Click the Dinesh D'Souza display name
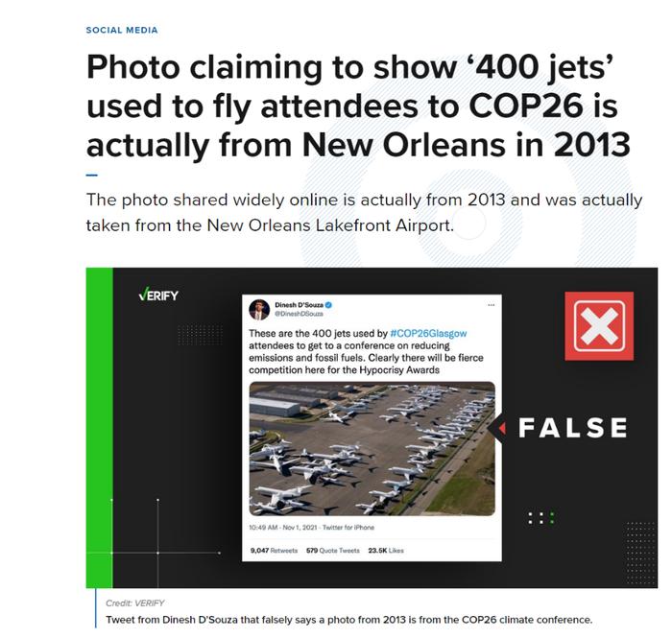672x638 pixels. coord(299,305)
